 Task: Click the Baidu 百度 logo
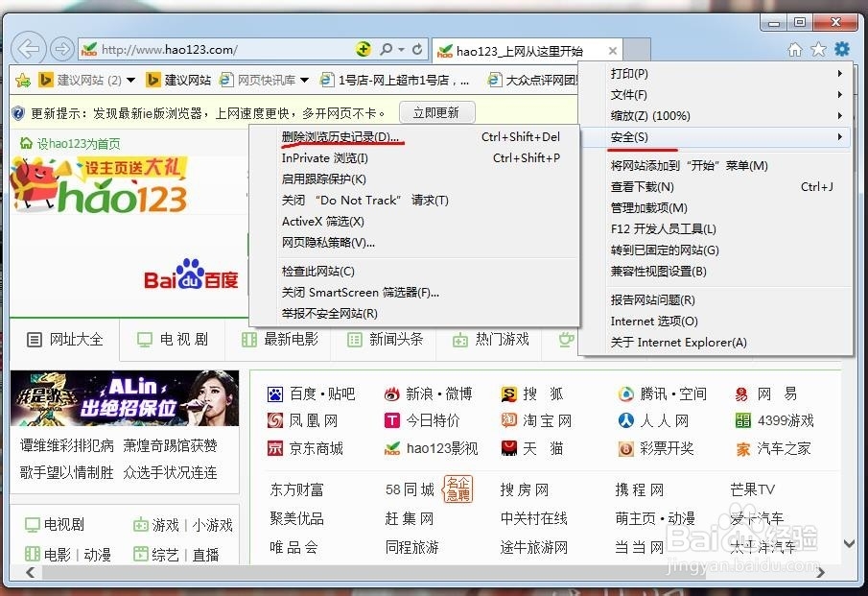pos(191,274)
